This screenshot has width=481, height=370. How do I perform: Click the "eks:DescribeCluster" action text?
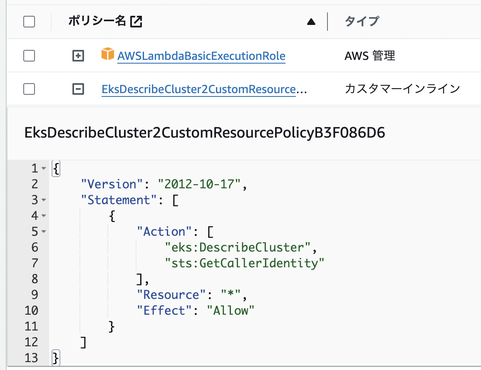click(x=238, y=247)
